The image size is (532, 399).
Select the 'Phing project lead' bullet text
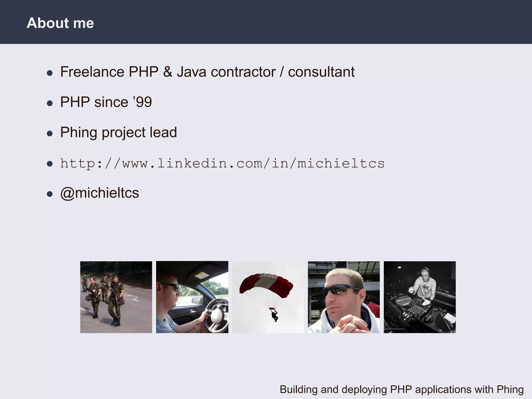(x=118, y=132)
